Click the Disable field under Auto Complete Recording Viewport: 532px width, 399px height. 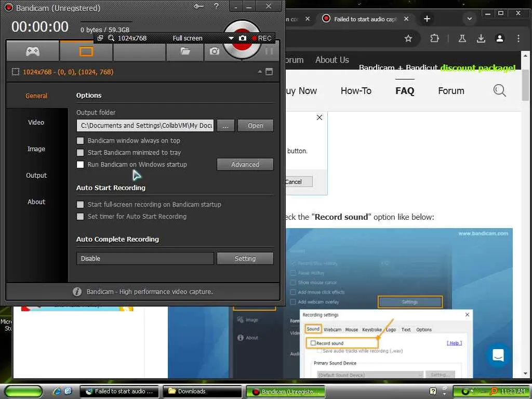click(x=145, y=258)
